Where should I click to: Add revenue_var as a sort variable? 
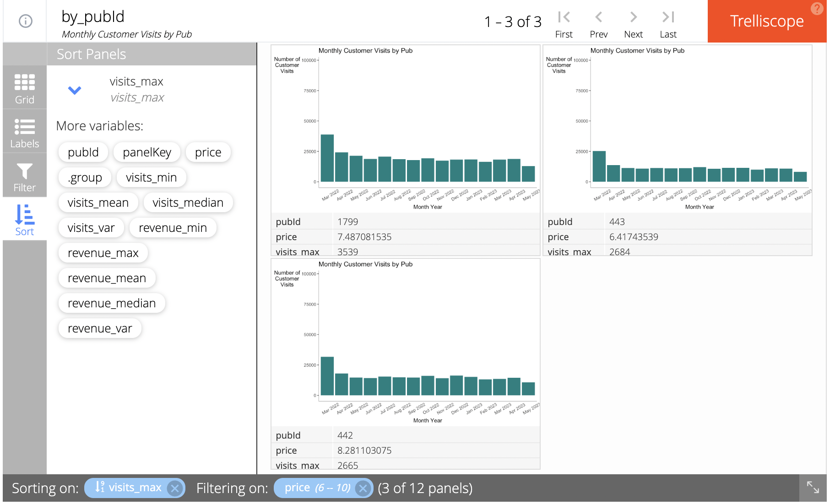[x=100, y=328]
